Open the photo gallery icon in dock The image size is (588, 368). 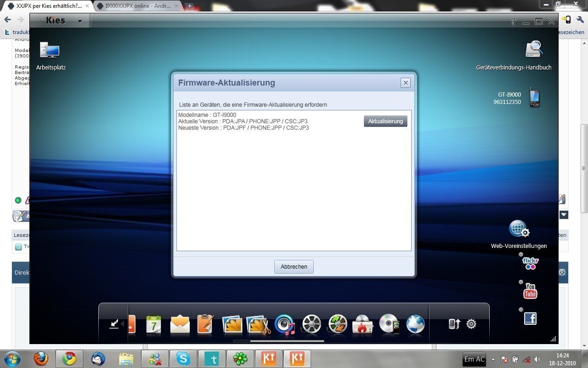[232, 324]
